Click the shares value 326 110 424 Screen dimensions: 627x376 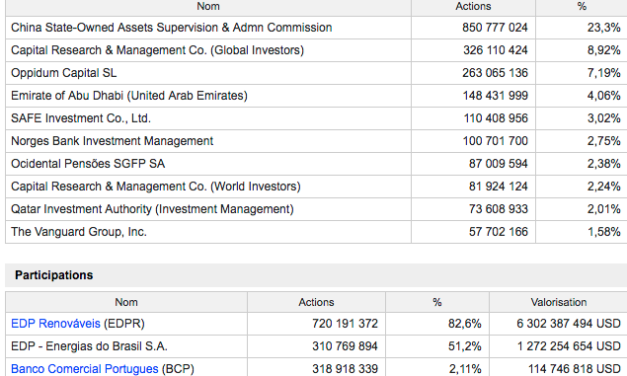click(495, 50)
